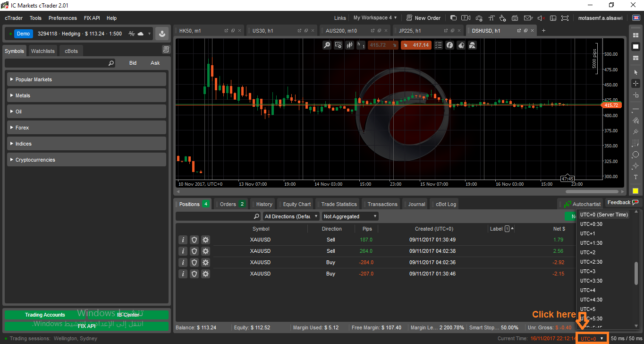Open the Not Aggregated dropdown
The image size is (644, 344).
pyautogui.click(x=350, y=216)
